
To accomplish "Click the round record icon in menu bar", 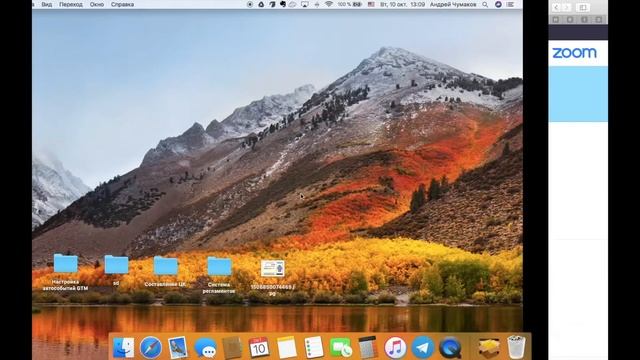I will [x=250, y=4].
